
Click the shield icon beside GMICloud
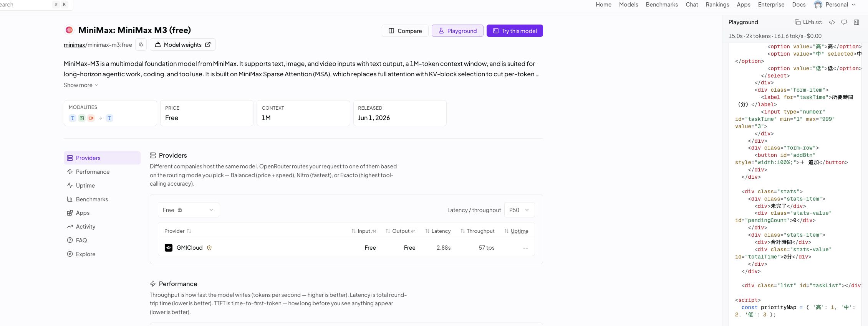[x=209, y=248]
